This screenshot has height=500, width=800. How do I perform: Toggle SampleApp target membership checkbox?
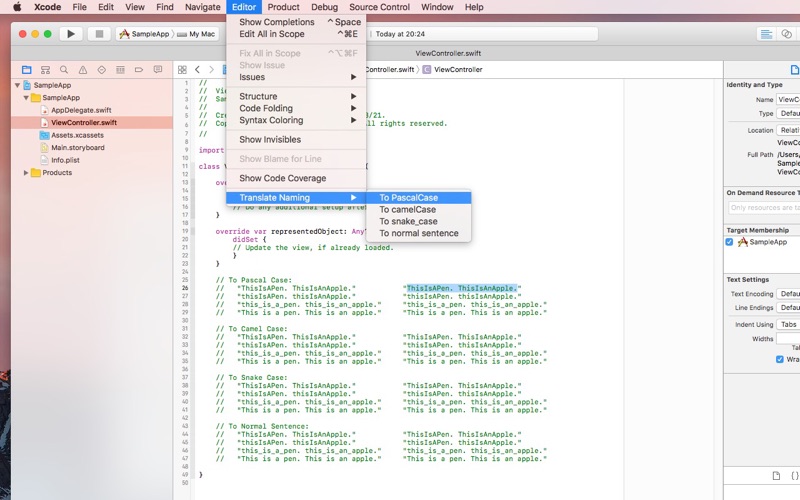coord(730,242)
